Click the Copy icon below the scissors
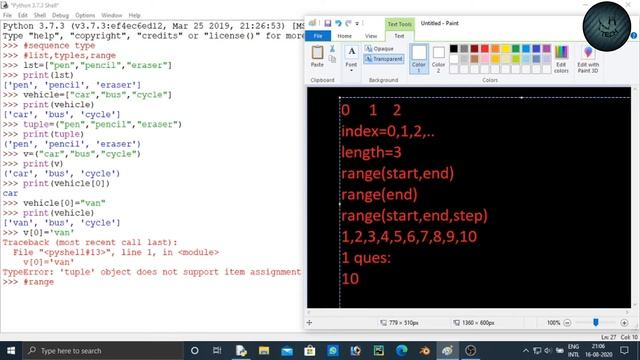The height and width of the screenshot is (360, 640). pos(332,60)
